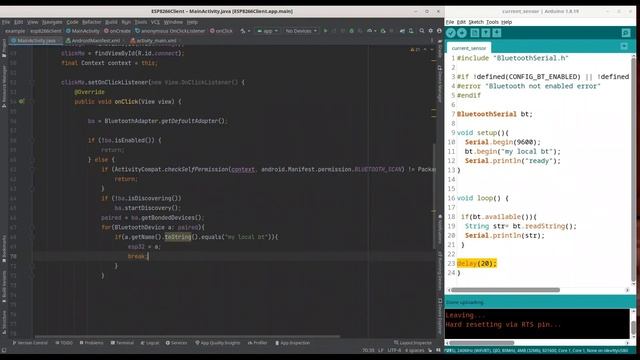
Task: Open the Arduino Serial Monitor icon
Action: pos(626,33)
